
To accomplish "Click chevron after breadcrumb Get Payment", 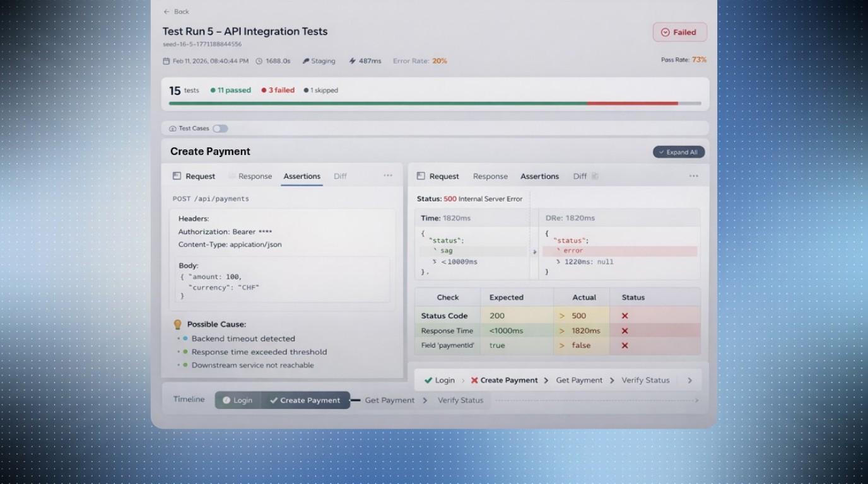I will [612, 380].
